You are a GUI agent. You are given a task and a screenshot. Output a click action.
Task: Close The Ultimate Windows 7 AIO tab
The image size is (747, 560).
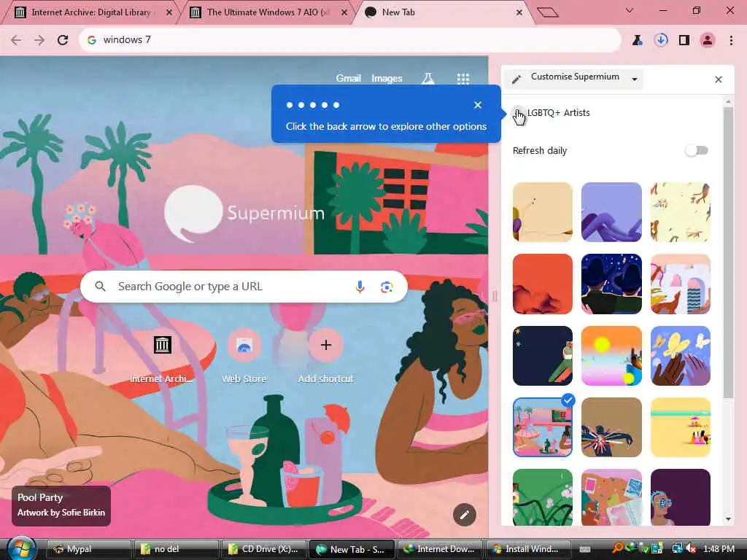pos(344,12)
